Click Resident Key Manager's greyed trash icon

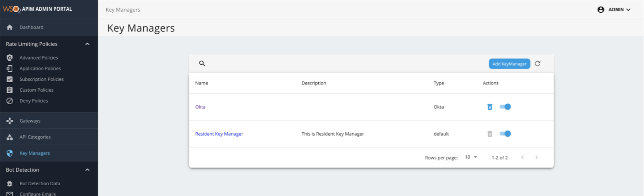tap(490, 134)
